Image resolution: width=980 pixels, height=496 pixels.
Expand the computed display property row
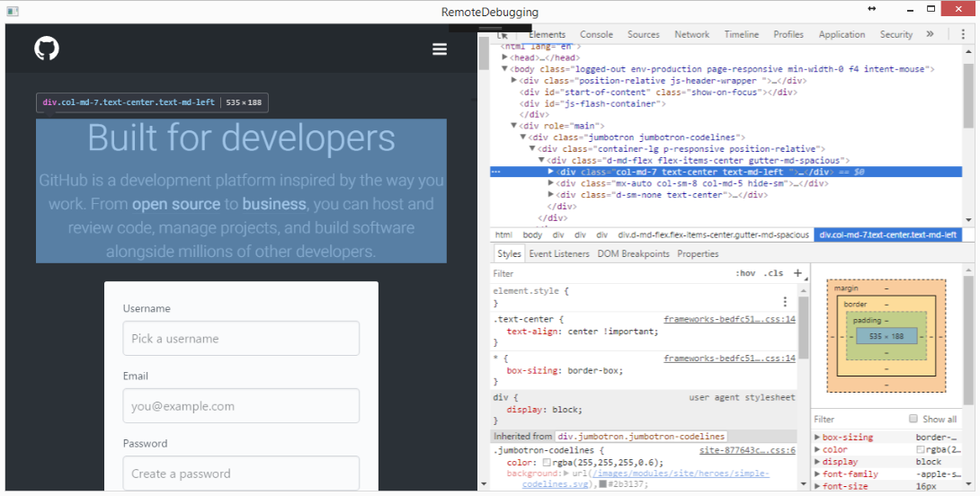coord(817,462)
